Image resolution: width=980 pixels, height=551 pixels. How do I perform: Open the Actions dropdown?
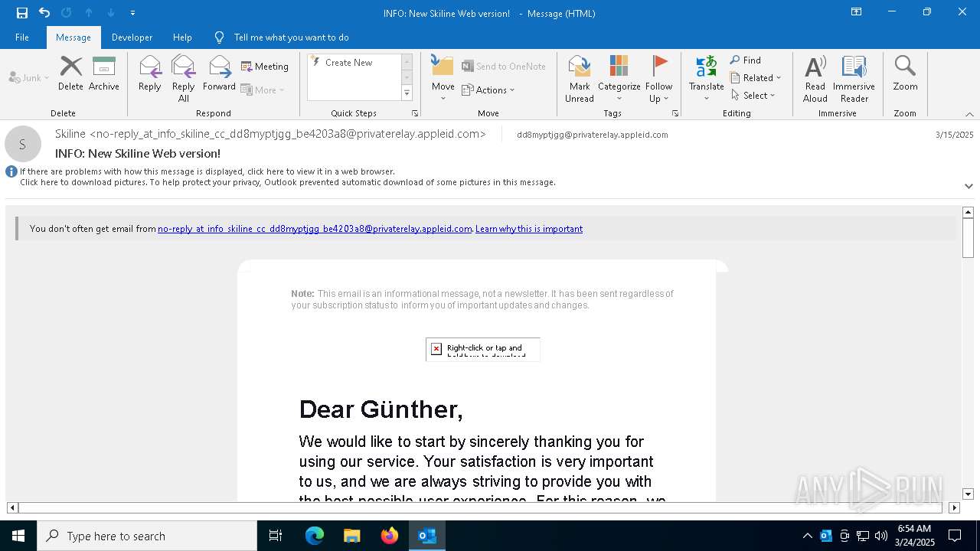tap(488, 90)
